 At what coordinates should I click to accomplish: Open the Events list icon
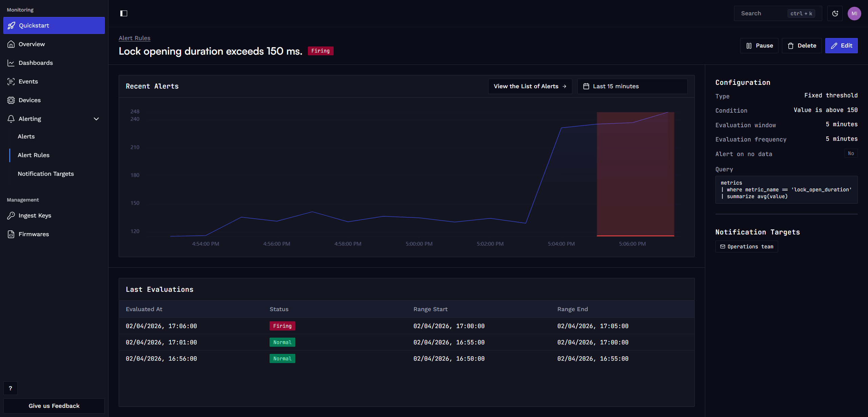pyautogui.click(x=11, y=81)
